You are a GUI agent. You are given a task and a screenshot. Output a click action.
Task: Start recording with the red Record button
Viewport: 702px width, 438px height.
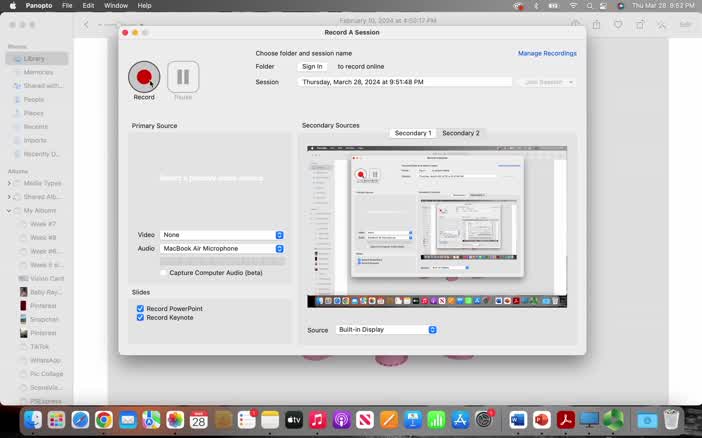[144, 77]
